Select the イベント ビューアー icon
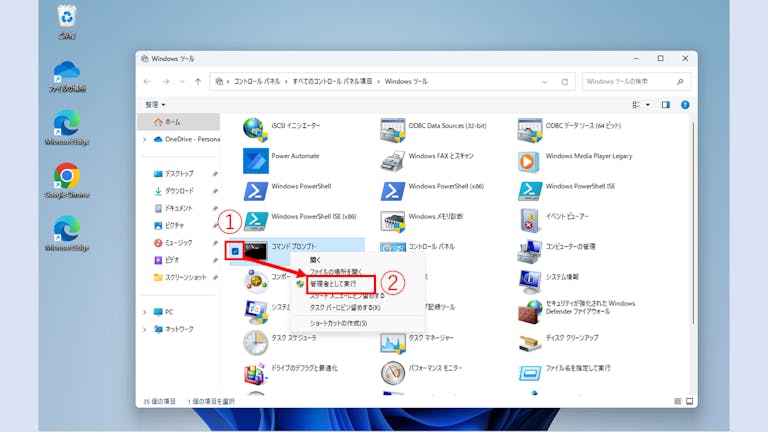The width and height of the screenshot is (768, 432). [529, 221]
